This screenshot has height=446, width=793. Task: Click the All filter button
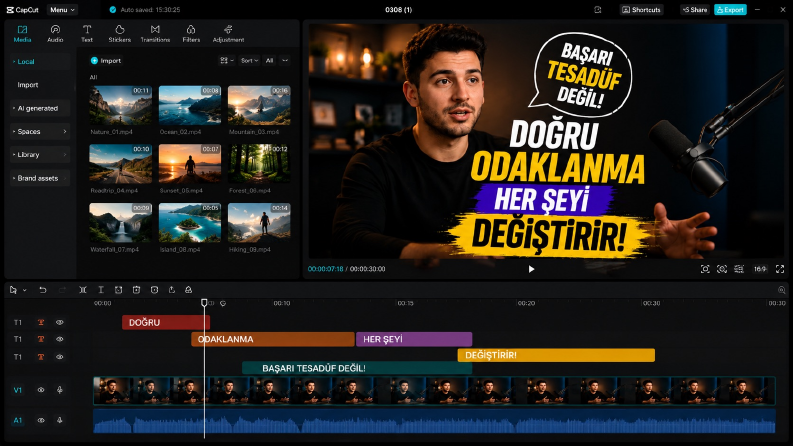[x=270, y=61]
